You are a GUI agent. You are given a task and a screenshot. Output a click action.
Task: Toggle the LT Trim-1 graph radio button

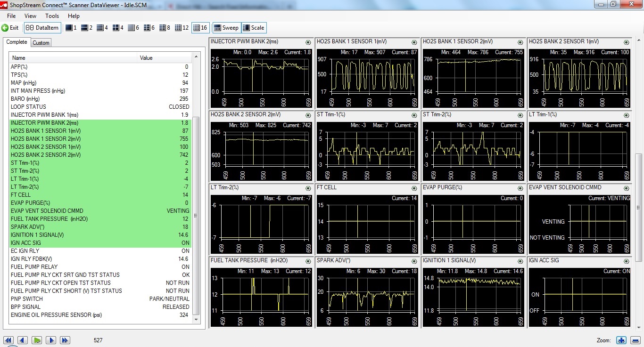tap(627, 115)
